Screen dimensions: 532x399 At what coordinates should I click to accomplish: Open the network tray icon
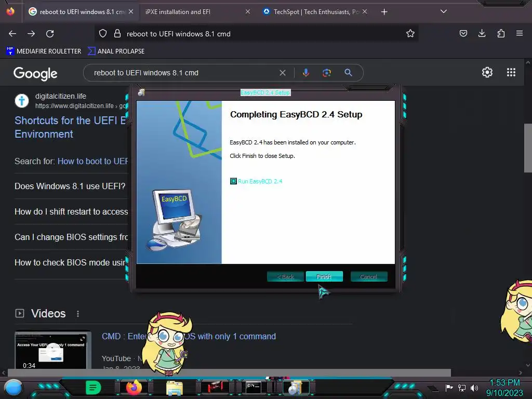462,388
